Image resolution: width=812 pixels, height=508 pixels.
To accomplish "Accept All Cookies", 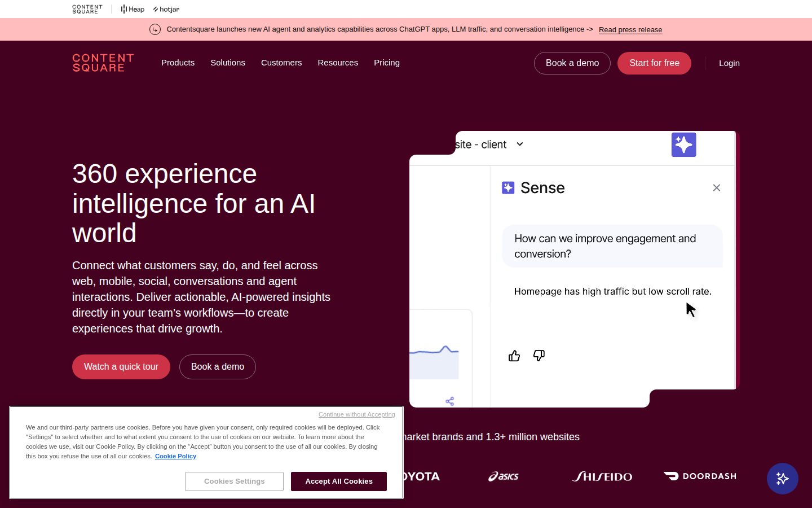I will [339, 481].
